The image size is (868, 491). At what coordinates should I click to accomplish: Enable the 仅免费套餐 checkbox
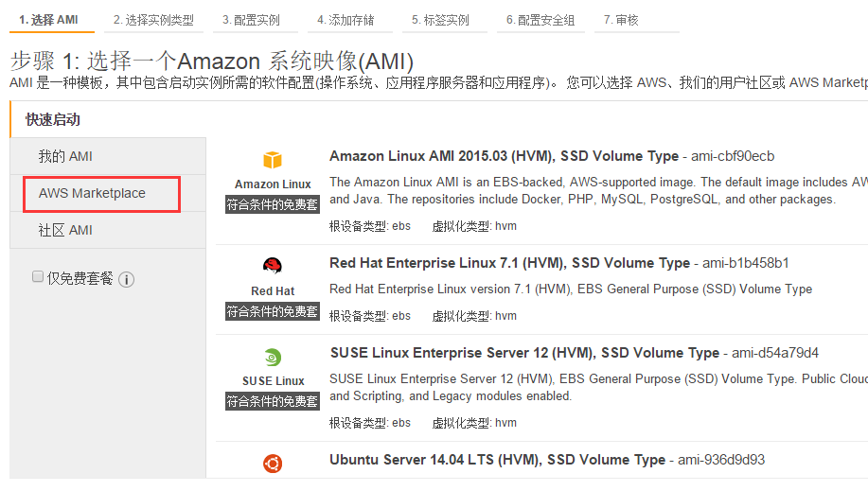click(38, 276)
